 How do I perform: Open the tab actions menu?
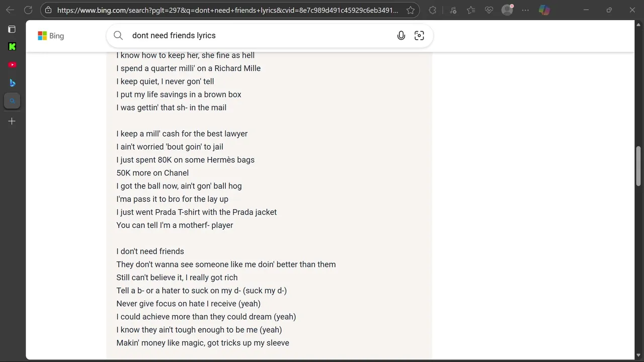[12, 29]
